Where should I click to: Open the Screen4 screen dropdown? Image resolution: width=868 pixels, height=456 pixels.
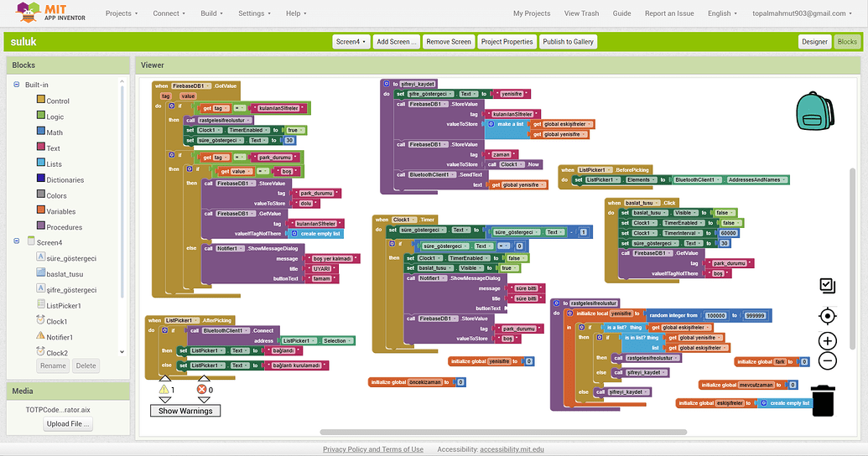pyautogui.click(x=351, y=42)
